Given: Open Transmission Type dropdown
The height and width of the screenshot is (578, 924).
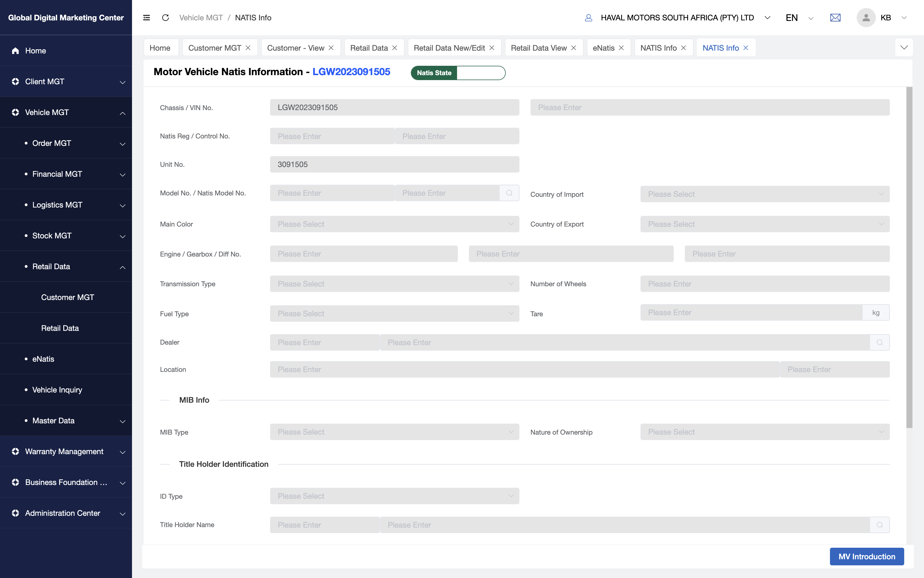Looking at the screenshot, I should 394,284.
